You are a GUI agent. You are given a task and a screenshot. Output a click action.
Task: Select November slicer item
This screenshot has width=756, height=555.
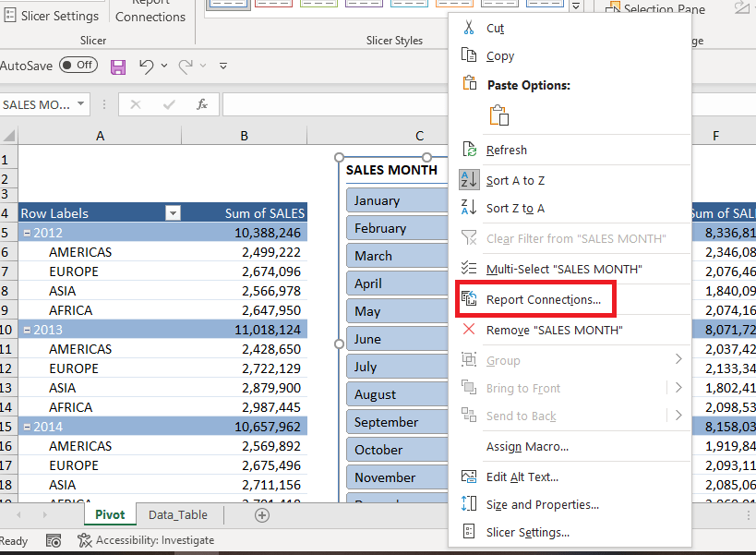click(x=397, y=477)
